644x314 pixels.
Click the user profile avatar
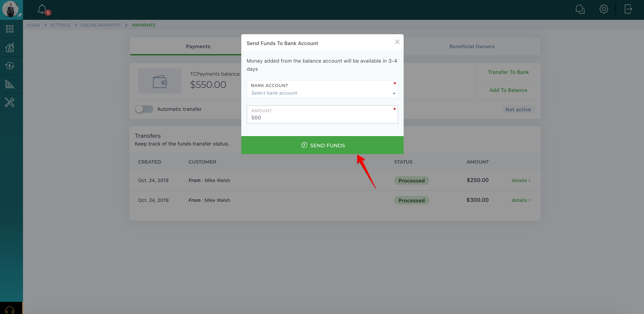(11, 9)
